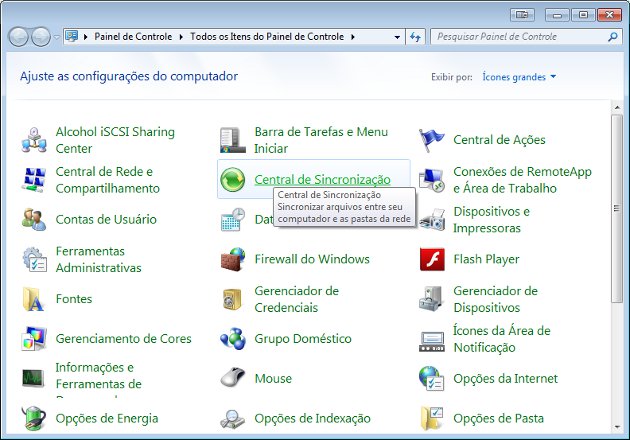
Task: Open the Mouse text link
Action: point(273,379)
